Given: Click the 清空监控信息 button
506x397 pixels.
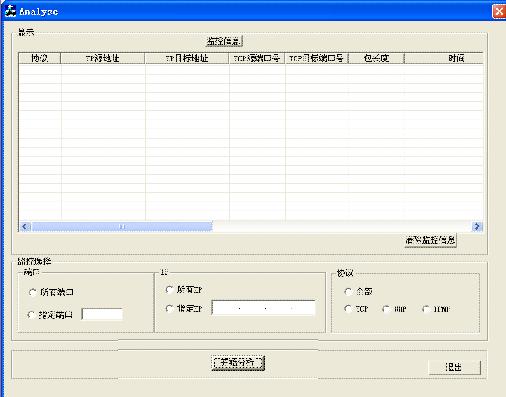Looking at the screenshot, I should tap(430, 240).
